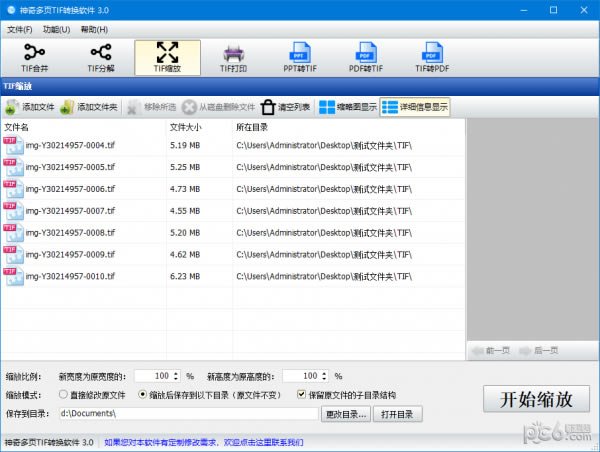Click TIF icon of img-Y30214957-0006.tif
600x452 pixels.
[13, 189]
